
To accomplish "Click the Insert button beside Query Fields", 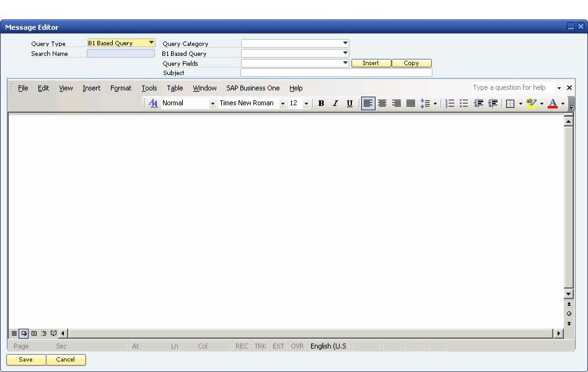I will pos(371,63).
